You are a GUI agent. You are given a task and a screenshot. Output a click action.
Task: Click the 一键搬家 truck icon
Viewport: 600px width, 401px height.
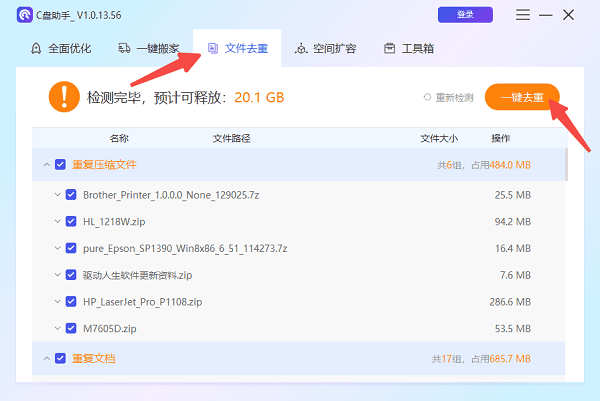tap(124, 48)
